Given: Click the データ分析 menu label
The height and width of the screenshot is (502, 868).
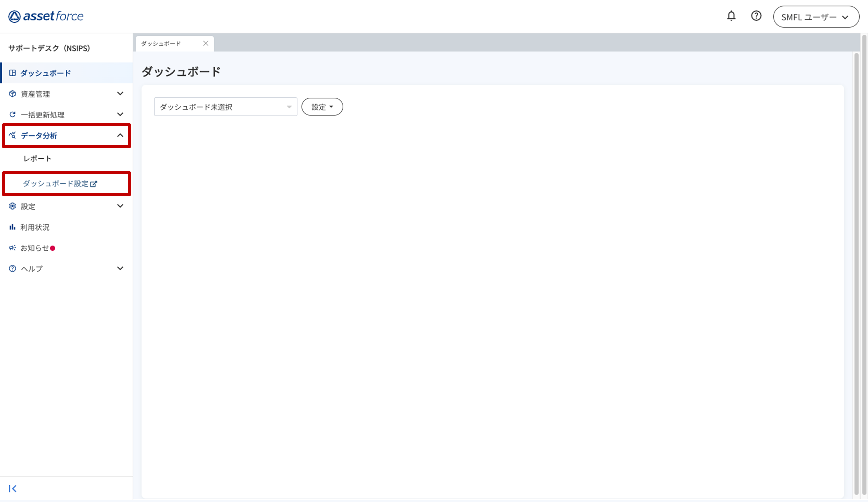Looking at the screenshot, I should click(x=39, y=135).
